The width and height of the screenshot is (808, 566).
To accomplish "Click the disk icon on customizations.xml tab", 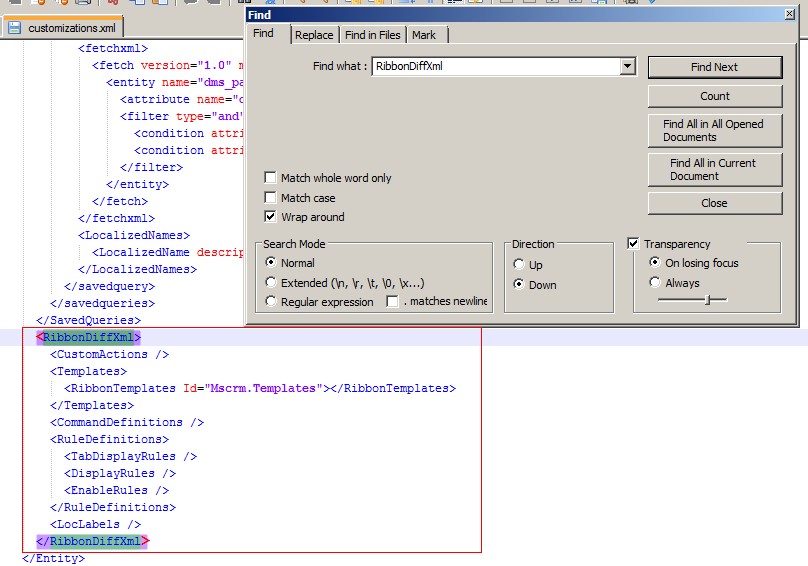I will pos(14,28).
